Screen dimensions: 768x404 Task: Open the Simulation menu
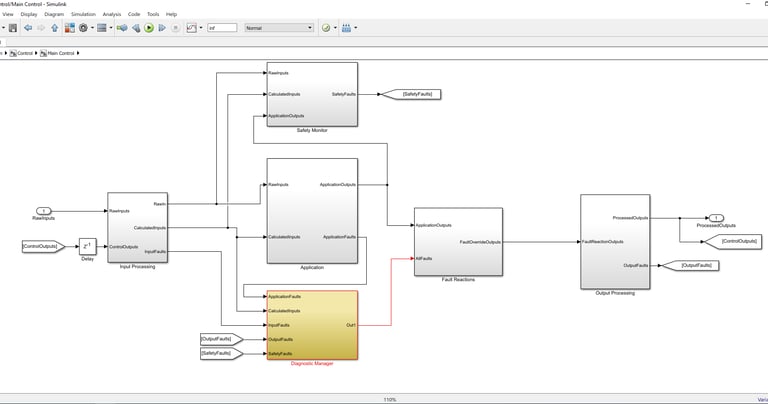point(83,14)
